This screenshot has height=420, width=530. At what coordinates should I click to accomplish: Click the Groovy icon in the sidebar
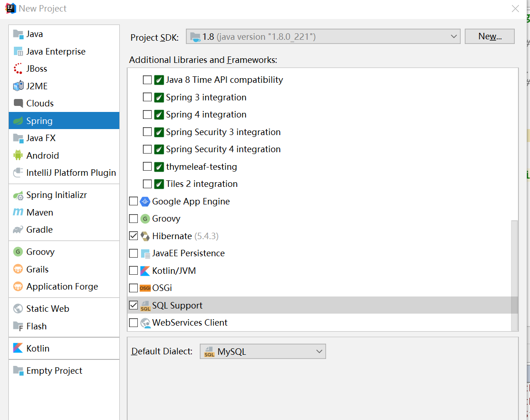18,252
